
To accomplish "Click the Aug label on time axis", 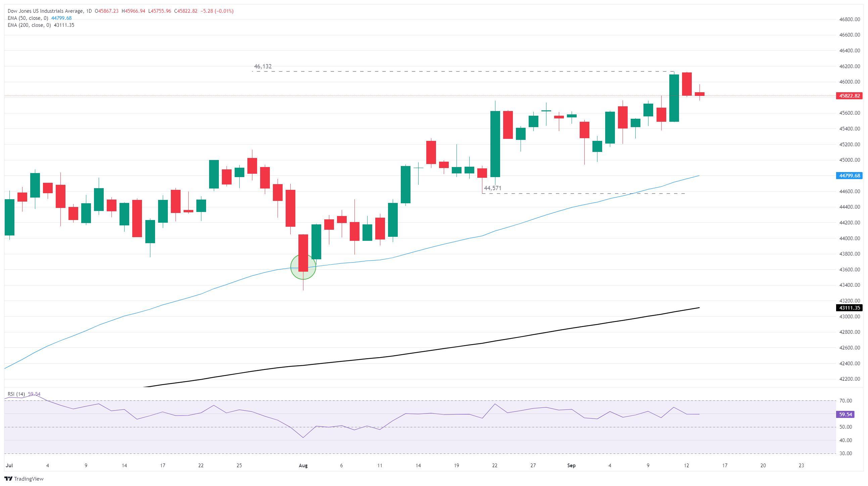I will 303,466.
